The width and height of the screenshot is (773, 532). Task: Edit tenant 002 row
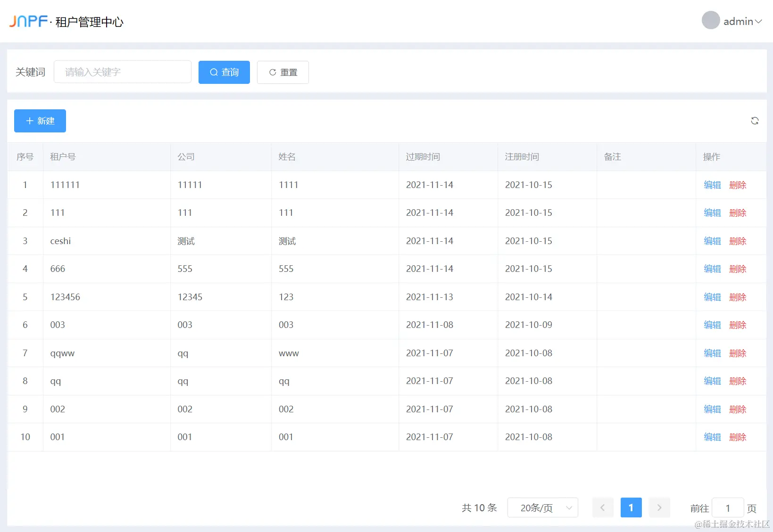click(712, 409)
